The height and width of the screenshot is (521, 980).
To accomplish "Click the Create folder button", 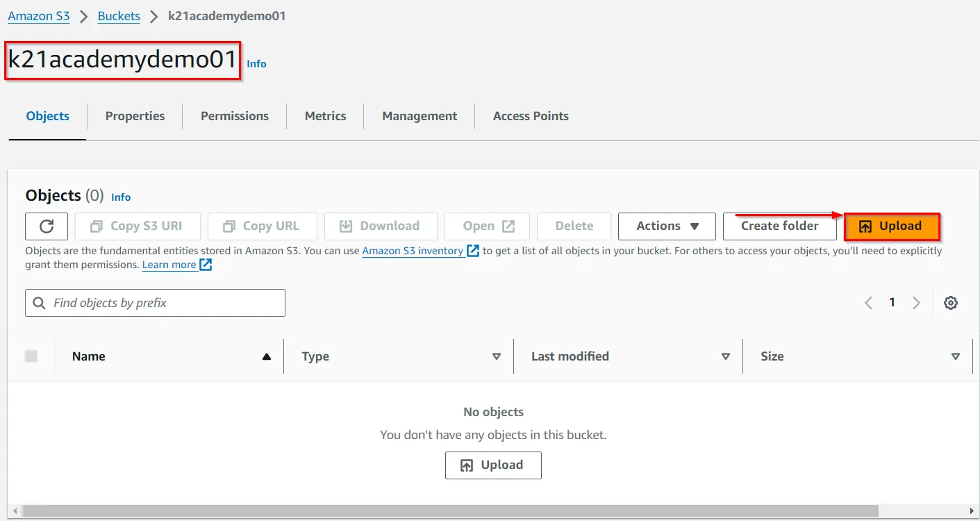I will 779,226.
